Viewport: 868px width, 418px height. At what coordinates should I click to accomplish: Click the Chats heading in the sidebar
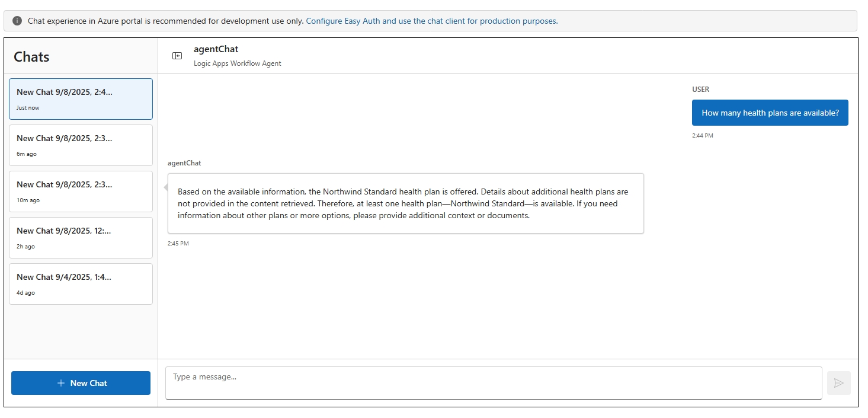click(31, 57)
